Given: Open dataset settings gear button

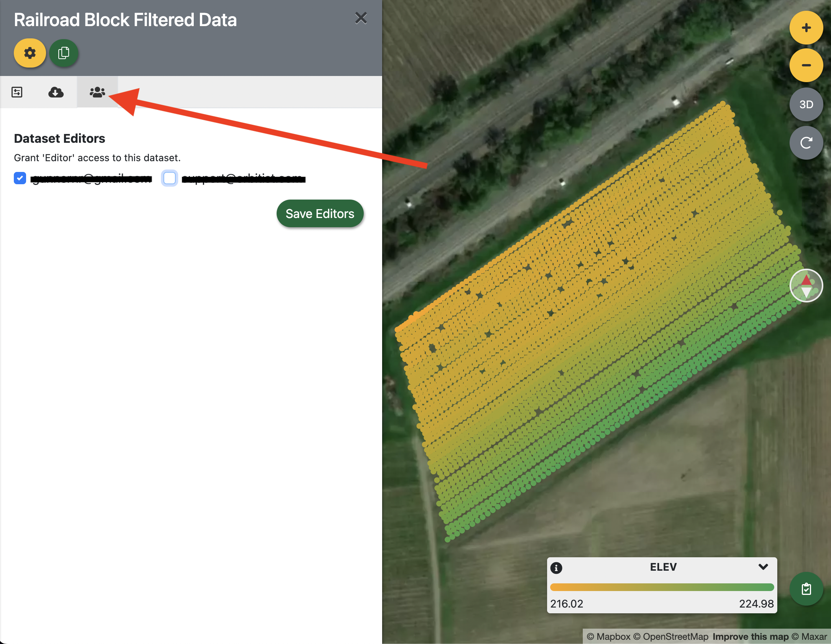Looking at the screenshot, I should 30,53.
